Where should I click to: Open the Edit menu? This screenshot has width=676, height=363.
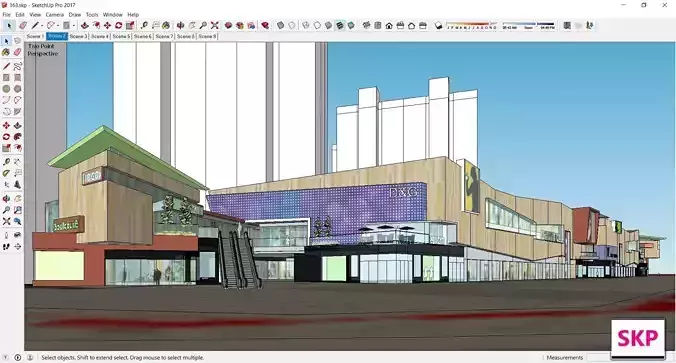[x=20, y=15]
